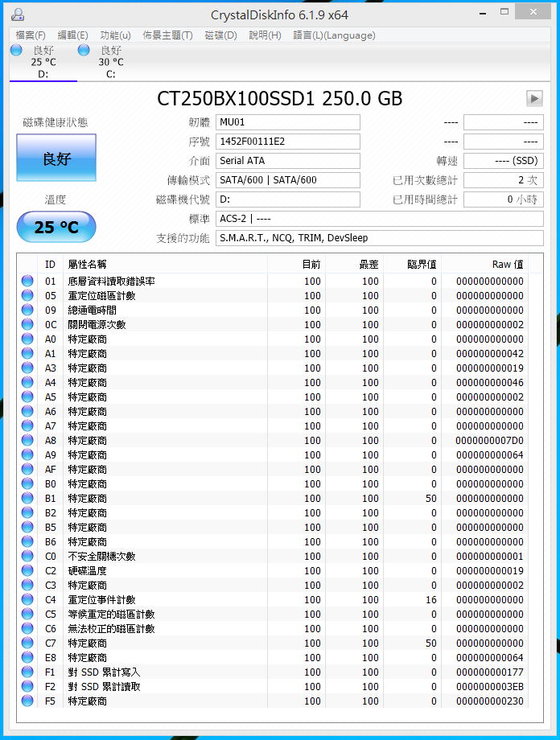Open the 佈景主題(T) menu

pos(167,35)
